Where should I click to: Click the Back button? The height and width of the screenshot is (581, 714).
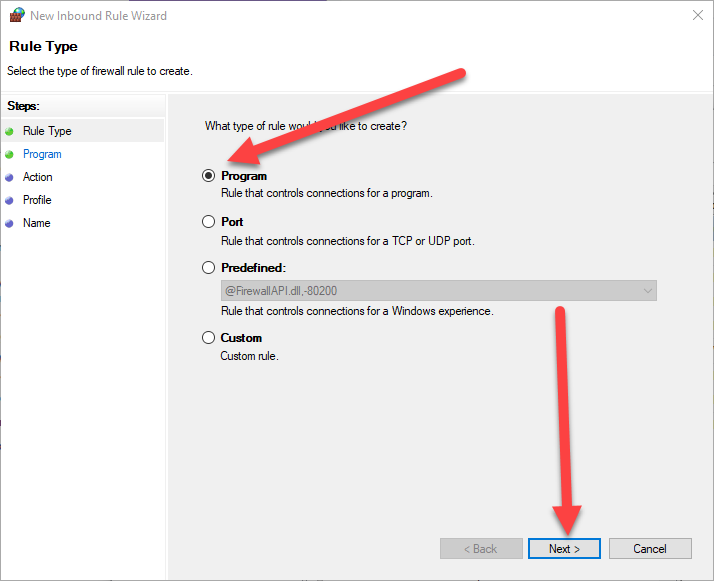[x=481, y=549]
